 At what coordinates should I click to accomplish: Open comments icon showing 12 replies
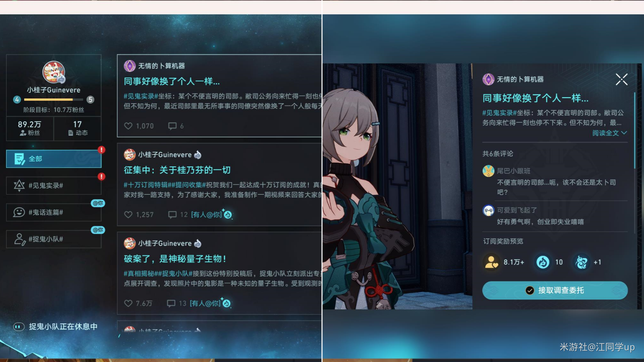click(x=172, y=215)
